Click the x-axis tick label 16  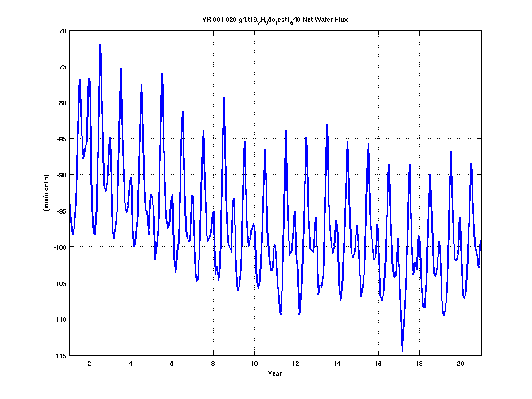point(378,363)
